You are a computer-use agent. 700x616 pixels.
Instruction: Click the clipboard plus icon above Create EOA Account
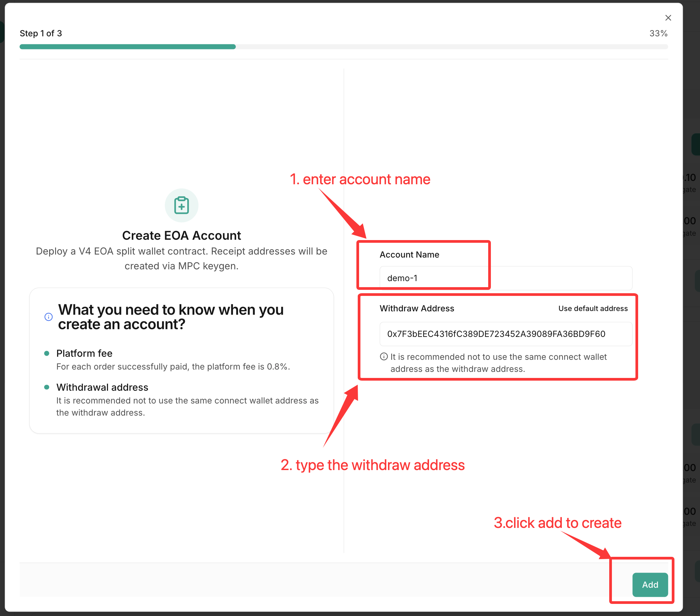(182, 205)
